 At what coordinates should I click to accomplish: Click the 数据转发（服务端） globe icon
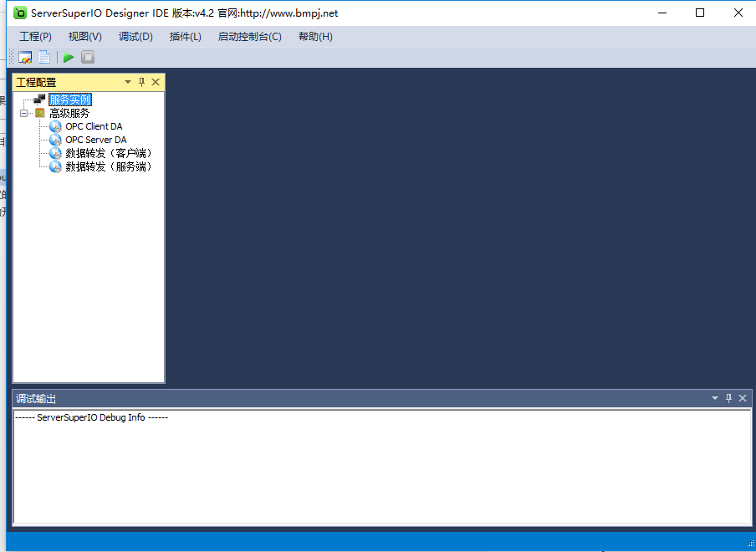[x=55, y=166]
